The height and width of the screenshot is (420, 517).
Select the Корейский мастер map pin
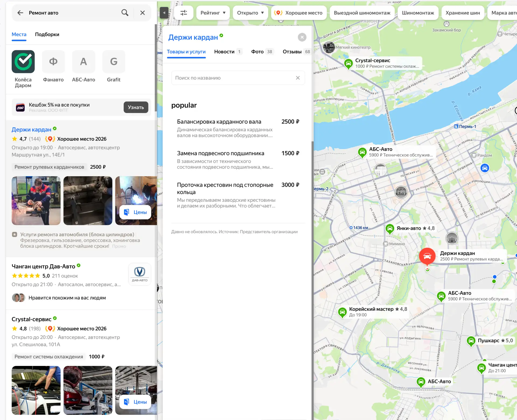pos(343,313)
